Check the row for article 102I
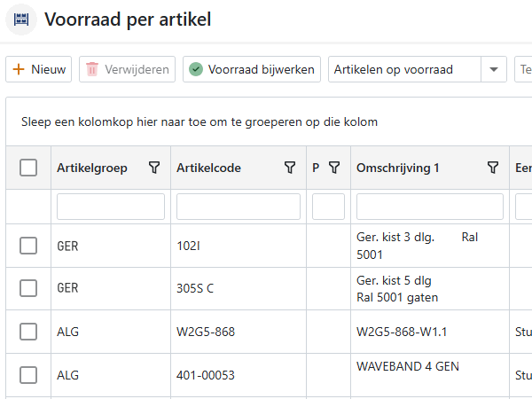The height and width of the screenshot is (399, 532). (x=28, y=246)
